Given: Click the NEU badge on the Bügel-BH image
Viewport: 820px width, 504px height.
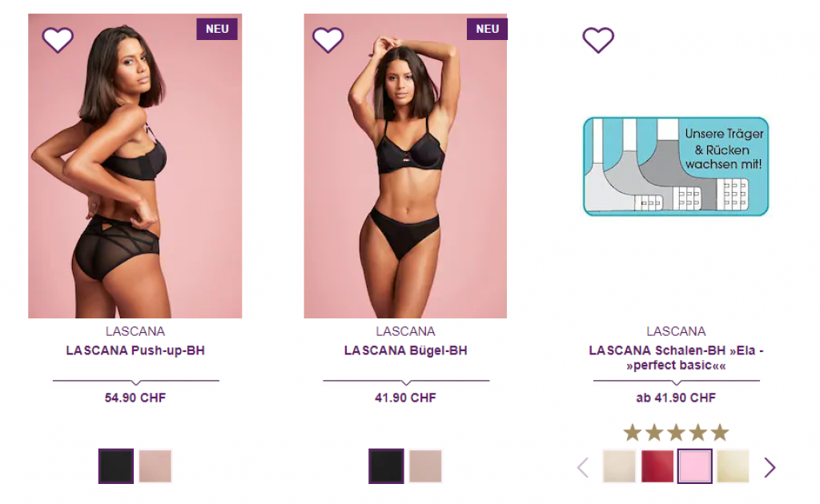Looking at the screenshot, I should click(x=488, y=30).
